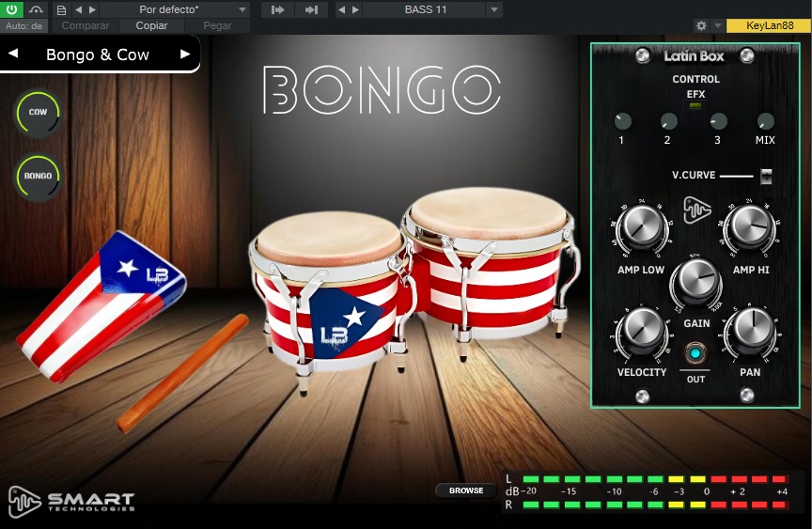Click the Pegar button
This screenshot has height=529, width=812.
pos(217,26)
